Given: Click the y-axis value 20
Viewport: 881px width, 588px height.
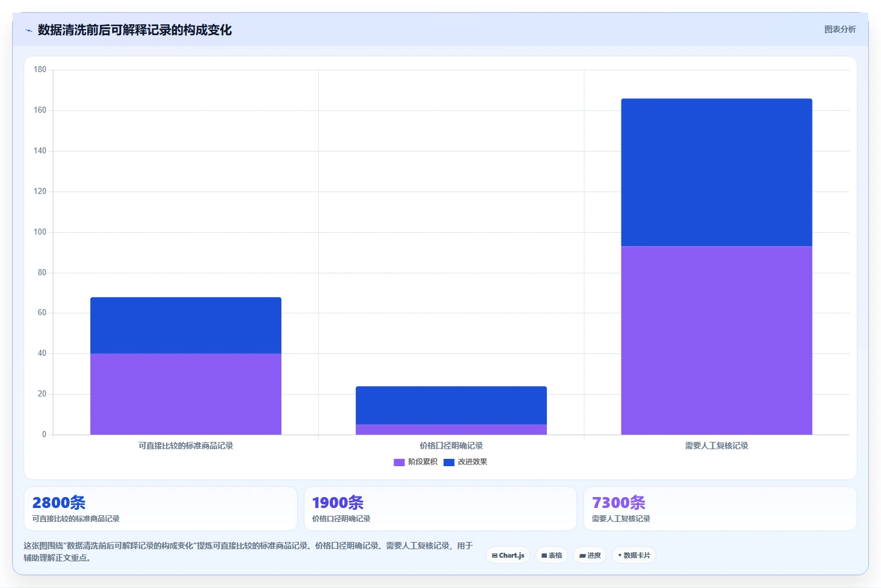Looking at the screenshot, I should [x=42, y=394].
